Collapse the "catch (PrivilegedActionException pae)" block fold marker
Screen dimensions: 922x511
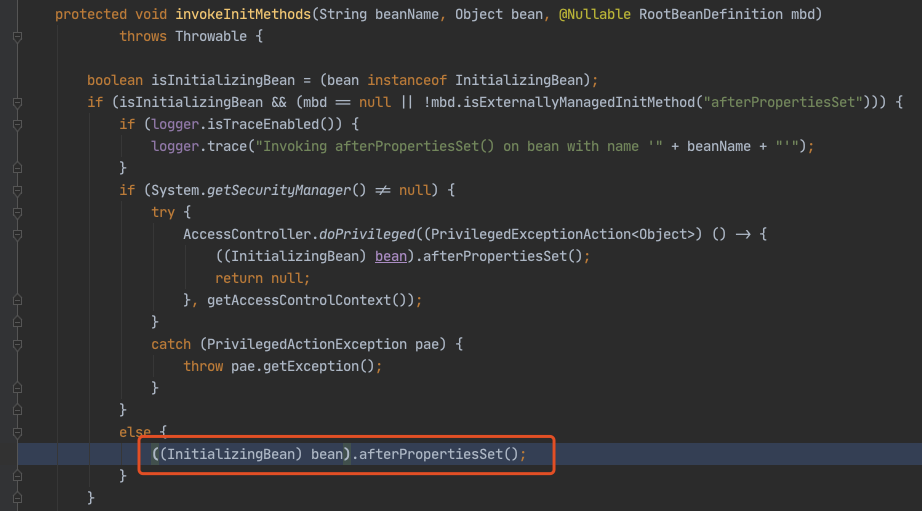[x=18, y=345]
